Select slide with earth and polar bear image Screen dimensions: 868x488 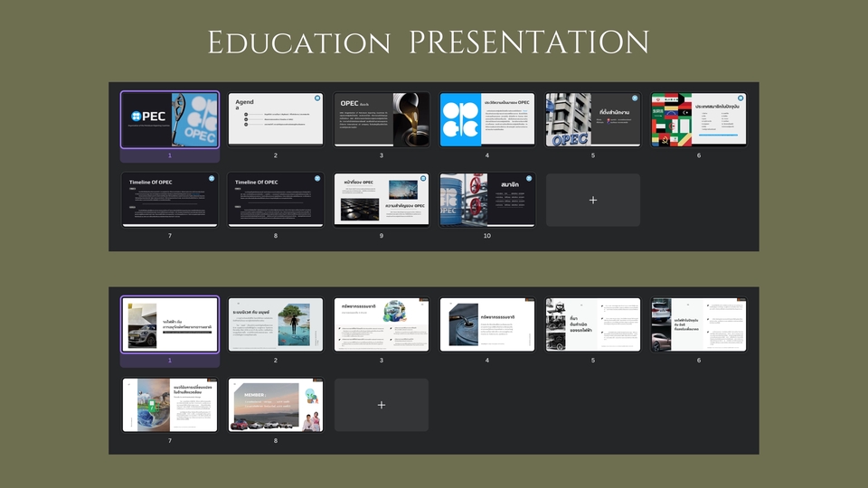(x=170, y=405)
